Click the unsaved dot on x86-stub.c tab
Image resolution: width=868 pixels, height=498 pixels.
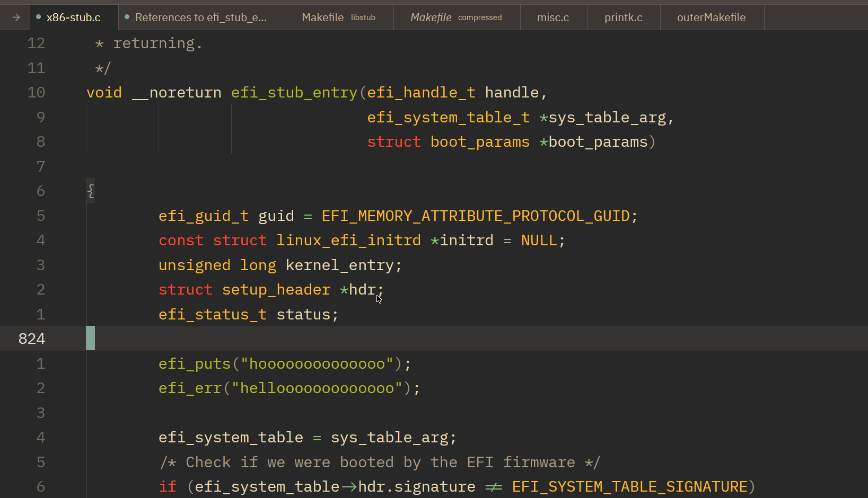pos(38,17)
